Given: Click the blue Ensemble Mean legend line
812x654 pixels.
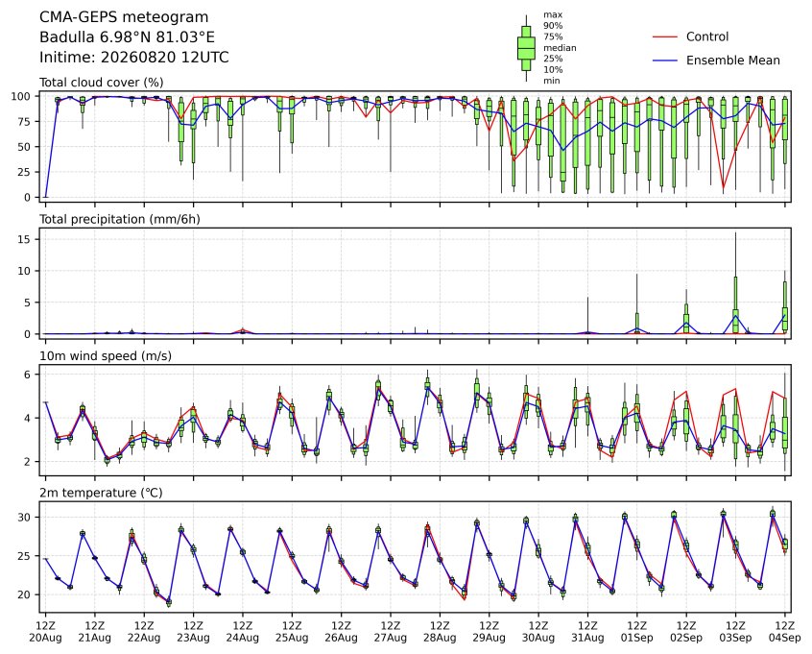Looking at the screenshot, I should pyautogui.click(x=665, y=61).
